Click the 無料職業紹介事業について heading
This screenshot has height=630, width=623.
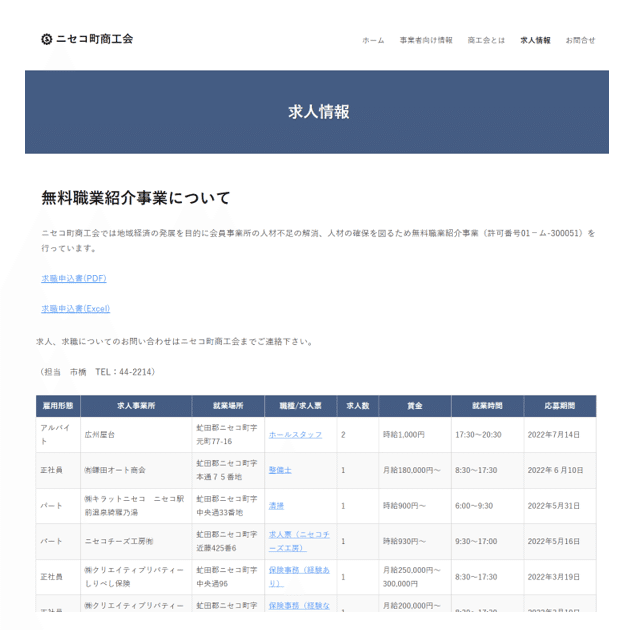[136, 198]
